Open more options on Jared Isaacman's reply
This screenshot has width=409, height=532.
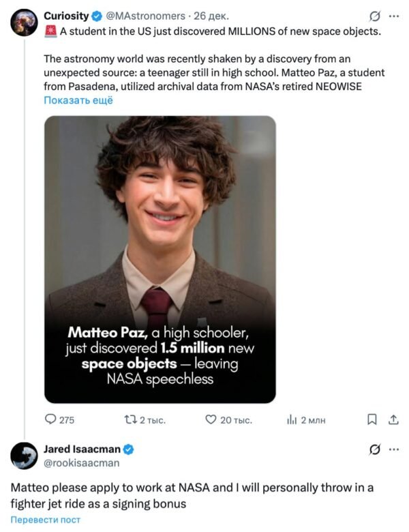tap(394, 449)
